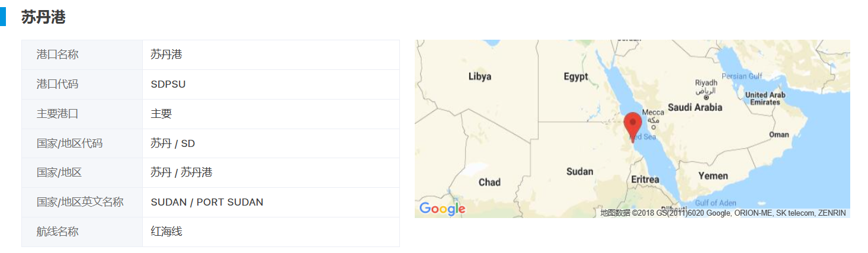This screenshot has width=868, height=253.
Task: Click Saudi Arabia label on map
Action: coord(695,107)
